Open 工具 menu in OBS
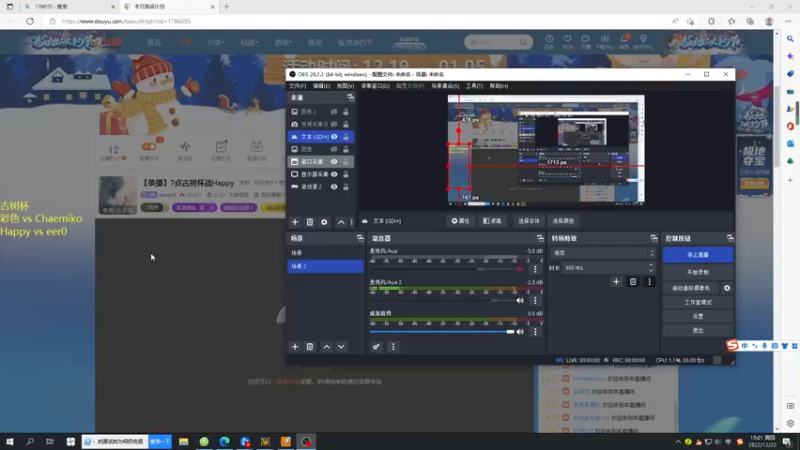Screen dimensions: 800x450 pyautogui.click(x=474, y=86)
